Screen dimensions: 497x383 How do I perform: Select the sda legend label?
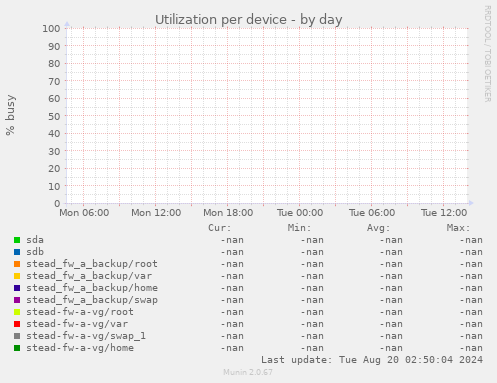(x=35, y=240)
